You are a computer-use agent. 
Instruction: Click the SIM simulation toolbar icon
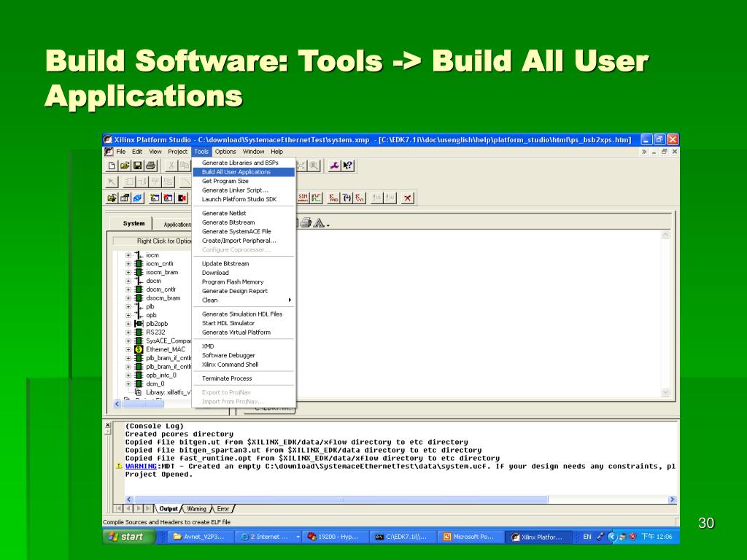(303, 198)
